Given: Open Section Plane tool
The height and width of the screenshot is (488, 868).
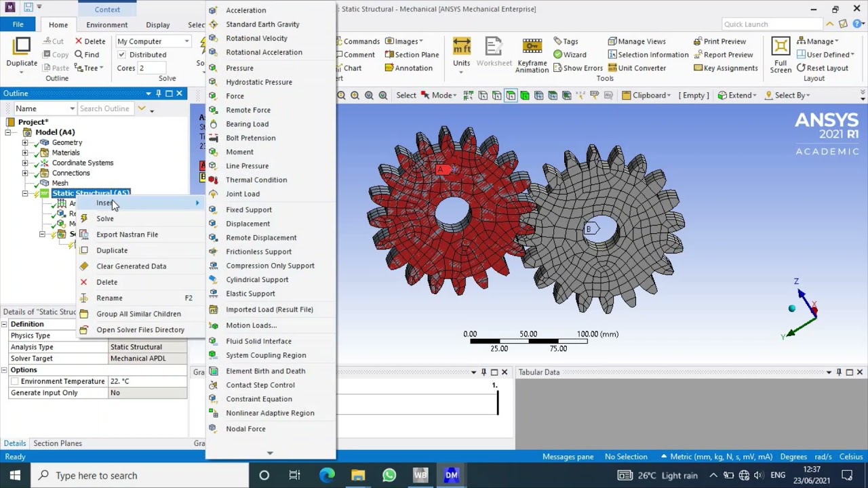Looking at the screenshot, I should pos(412,55).
